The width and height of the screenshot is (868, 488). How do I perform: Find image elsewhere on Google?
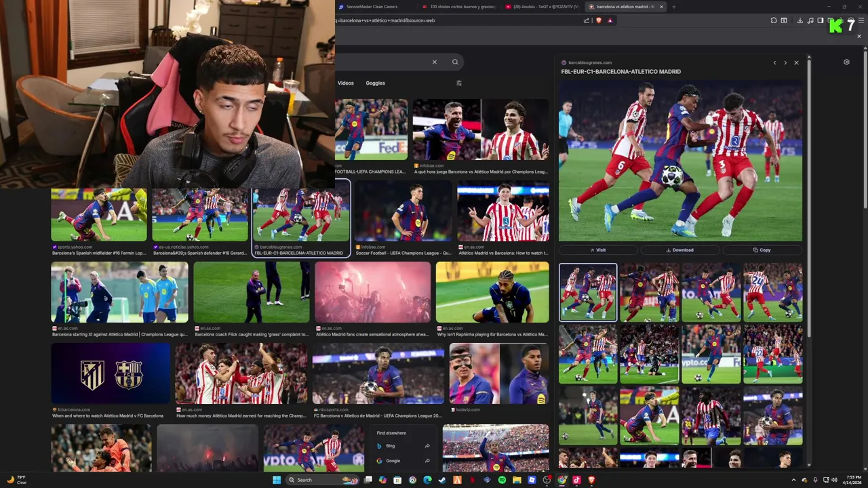(x=403, y=461)
